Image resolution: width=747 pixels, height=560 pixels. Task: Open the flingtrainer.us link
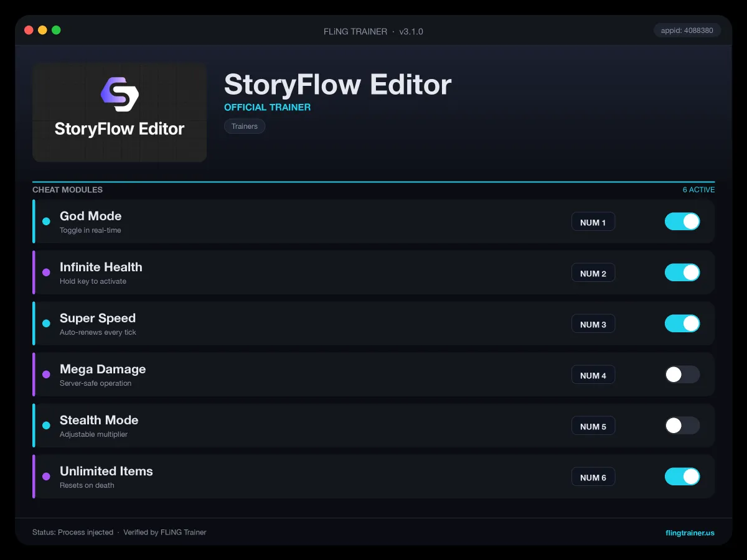[x=690, y=533]
